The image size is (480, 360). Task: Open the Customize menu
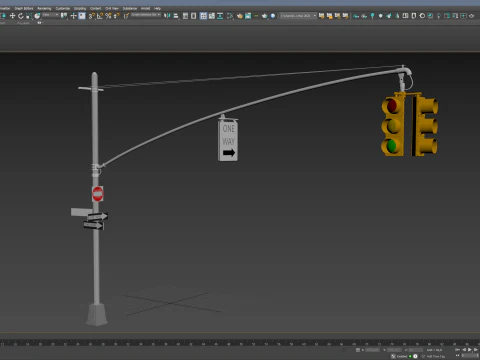tap(62, 8)
